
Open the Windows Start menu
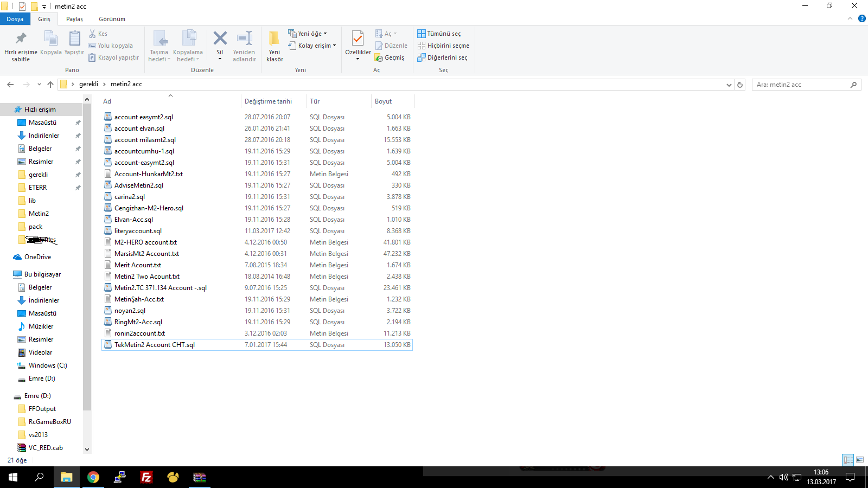(13, 477)
